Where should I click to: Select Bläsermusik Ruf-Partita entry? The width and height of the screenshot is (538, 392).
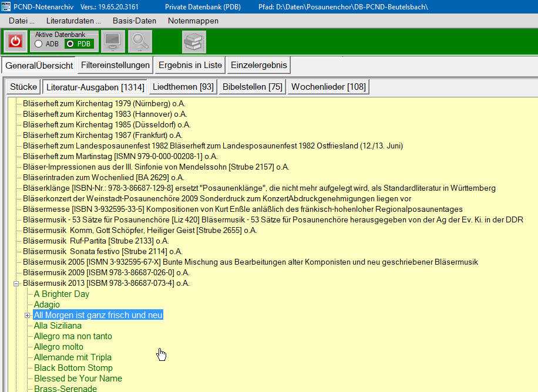tap(96, 241)
